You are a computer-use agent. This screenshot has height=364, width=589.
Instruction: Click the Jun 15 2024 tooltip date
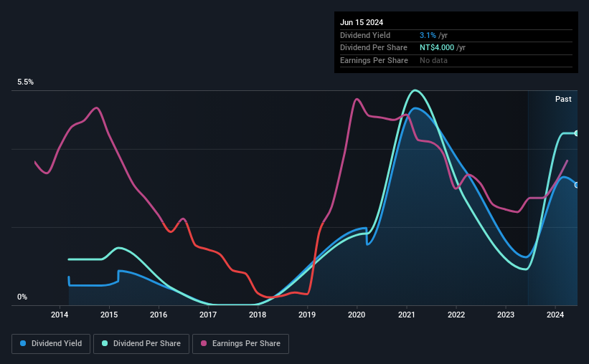[362, 22]
